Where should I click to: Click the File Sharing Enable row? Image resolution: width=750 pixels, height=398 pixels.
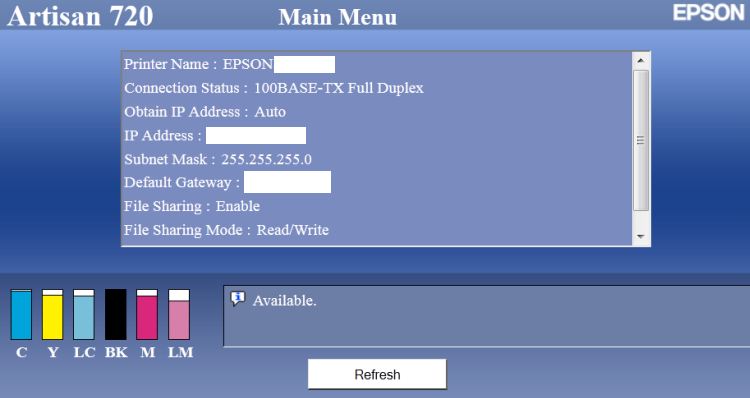192,206
